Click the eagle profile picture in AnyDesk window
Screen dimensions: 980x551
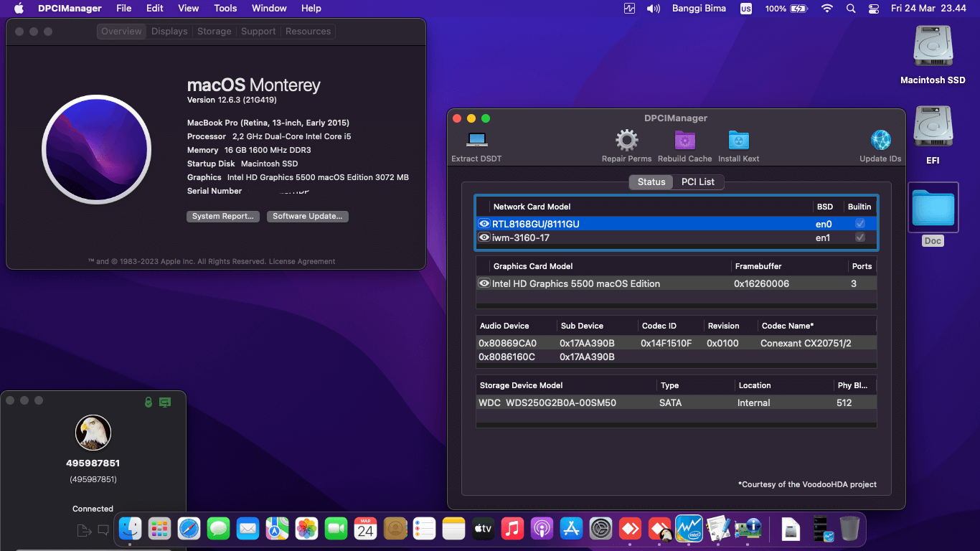[93, 433]
